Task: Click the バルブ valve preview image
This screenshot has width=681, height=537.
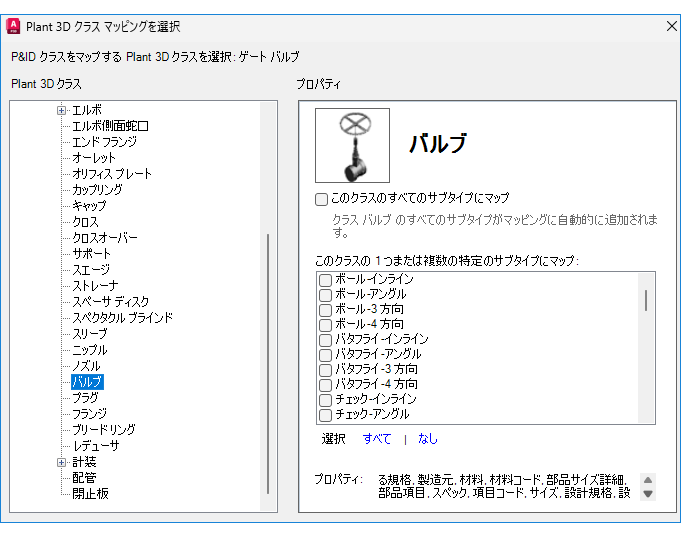Action: (x=352, y=146)
